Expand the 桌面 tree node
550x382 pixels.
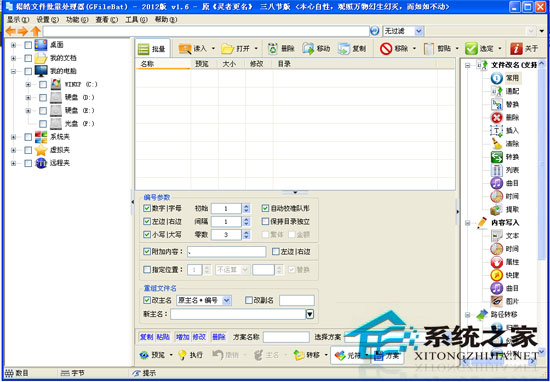[x=13, y=45]
